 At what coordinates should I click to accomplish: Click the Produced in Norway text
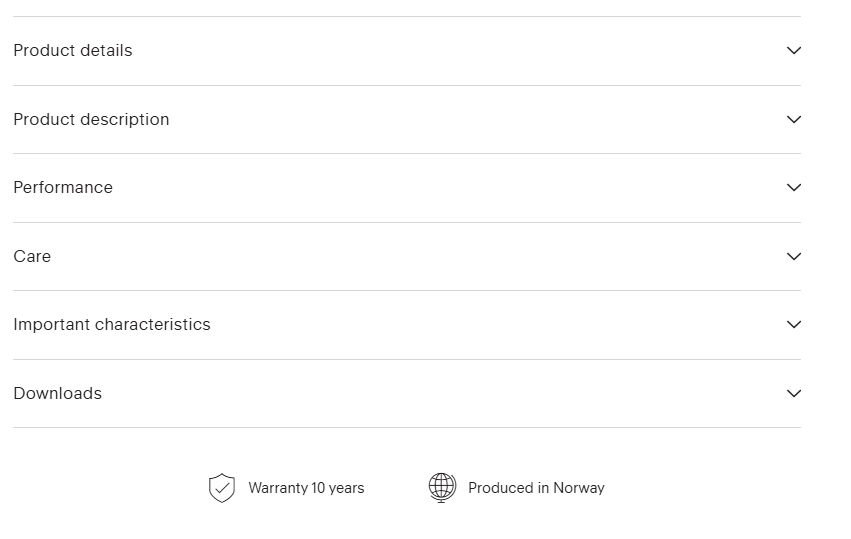[x=536, y=488]
